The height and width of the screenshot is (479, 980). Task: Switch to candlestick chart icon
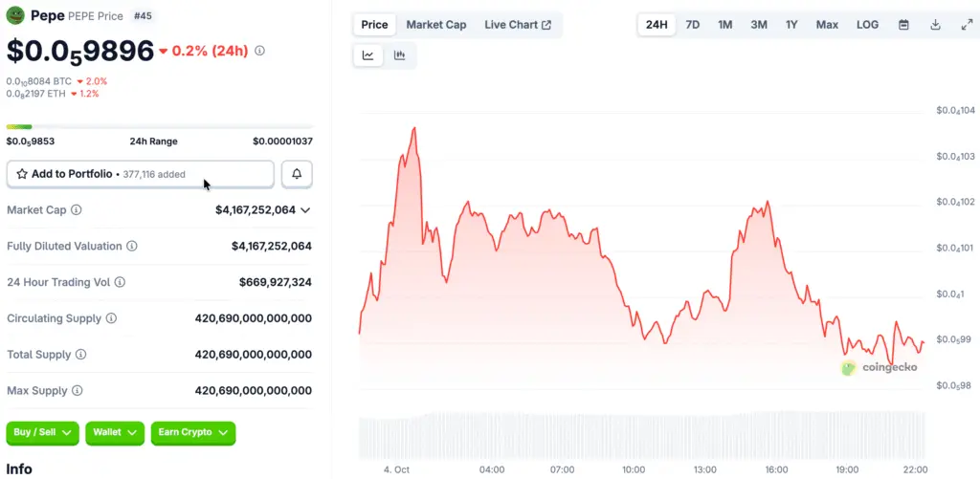(x=399, y=55)
